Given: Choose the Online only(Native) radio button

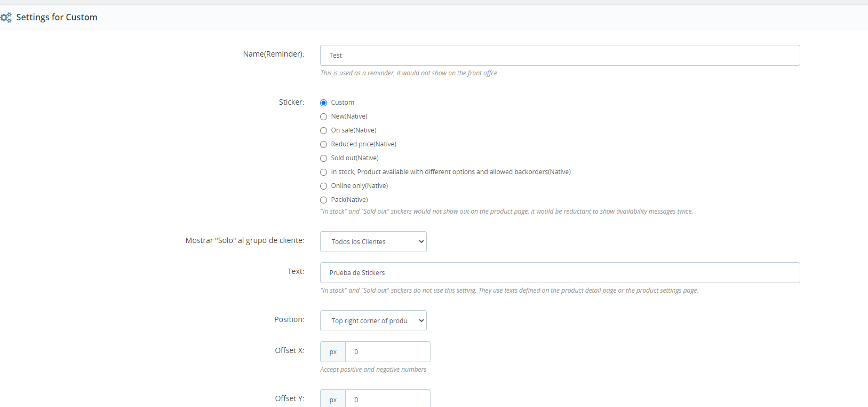Looking at the screenshot, I should (x=323, y=186).
